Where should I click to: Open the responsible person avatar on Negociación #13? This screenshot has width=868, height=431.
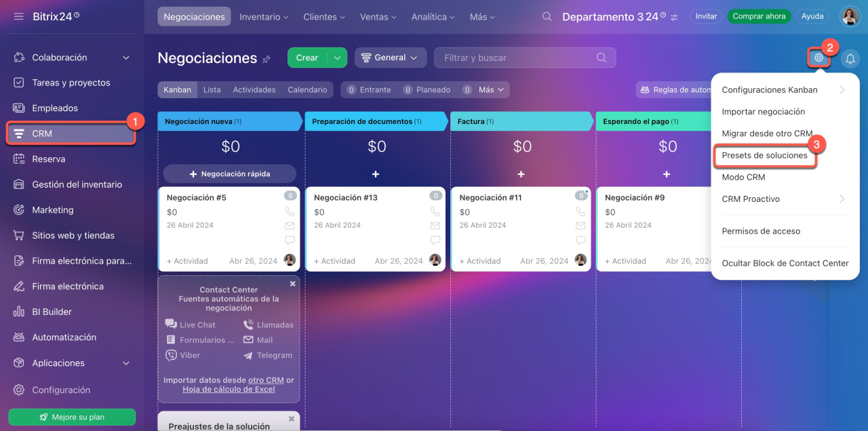point(435,260)
